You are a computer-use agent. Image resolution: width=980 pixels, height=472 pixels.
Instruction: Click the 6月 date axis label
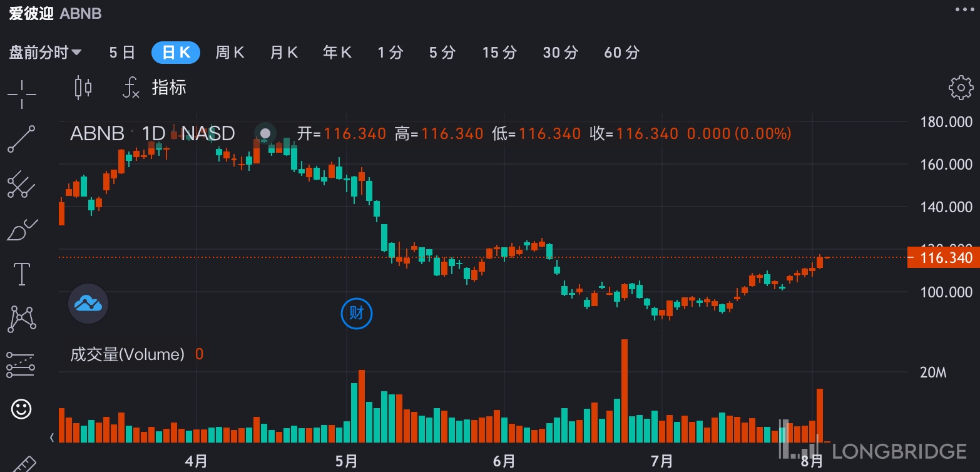coord(504,461)
